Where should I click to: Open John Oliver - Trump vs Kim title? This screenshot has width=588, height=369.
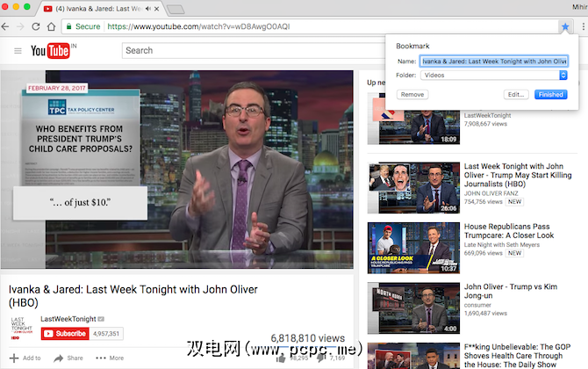point(511,291)
